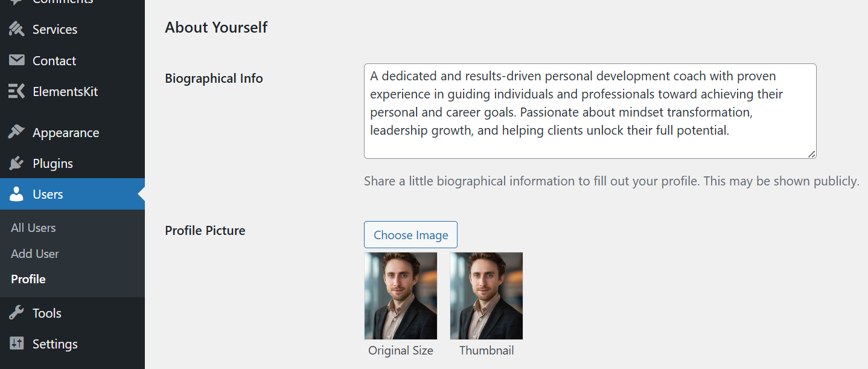Click the Comments speech-bubble icon
The width and height of the screenshot is (868, 369).
point(16,1)
